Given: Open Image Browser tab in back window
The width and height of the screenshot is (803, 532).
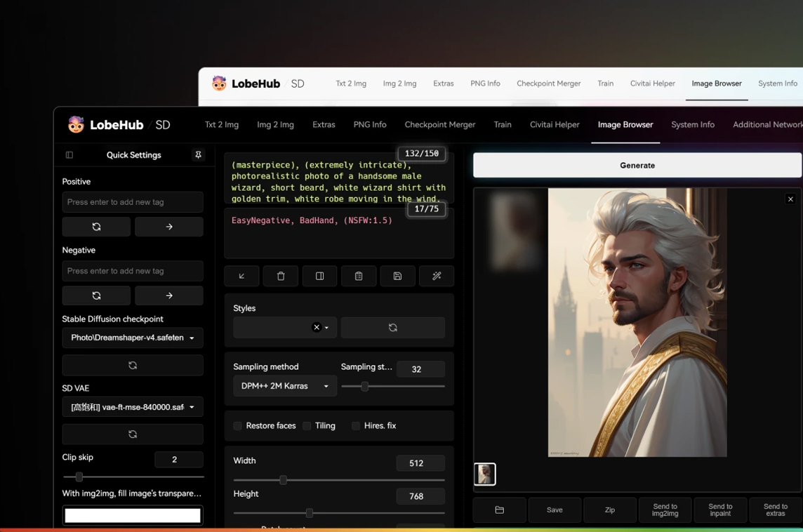Looking at the screenshot, I should click(717, 84).
